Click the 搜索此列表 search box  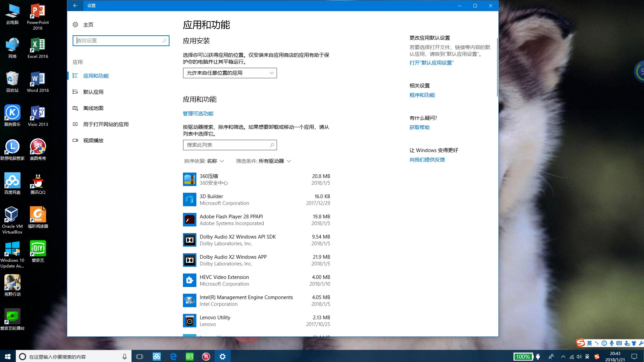pyautogui.click(x=230, y=145)
